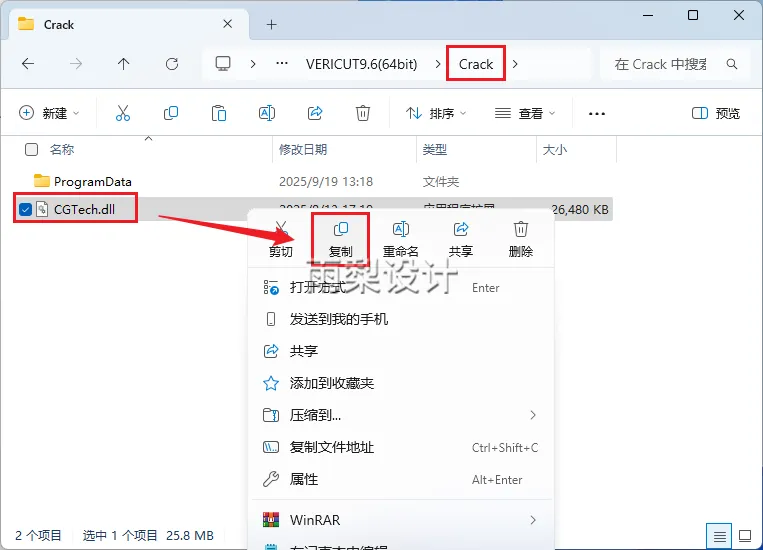Click VERICUT9.6(64bit) breadcrumb
763x550 pixels.
click(362, 64)
